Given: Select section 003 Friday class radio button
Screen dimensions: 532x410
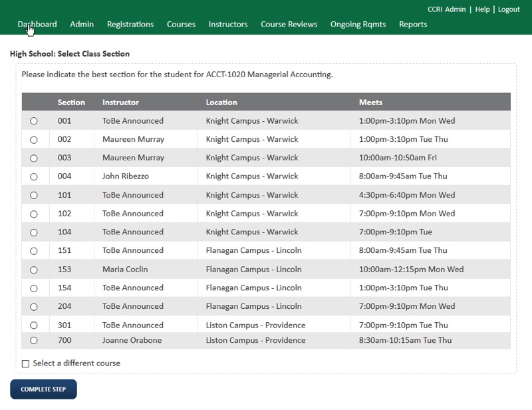Looking at the screenshot, I should (34, 158).
